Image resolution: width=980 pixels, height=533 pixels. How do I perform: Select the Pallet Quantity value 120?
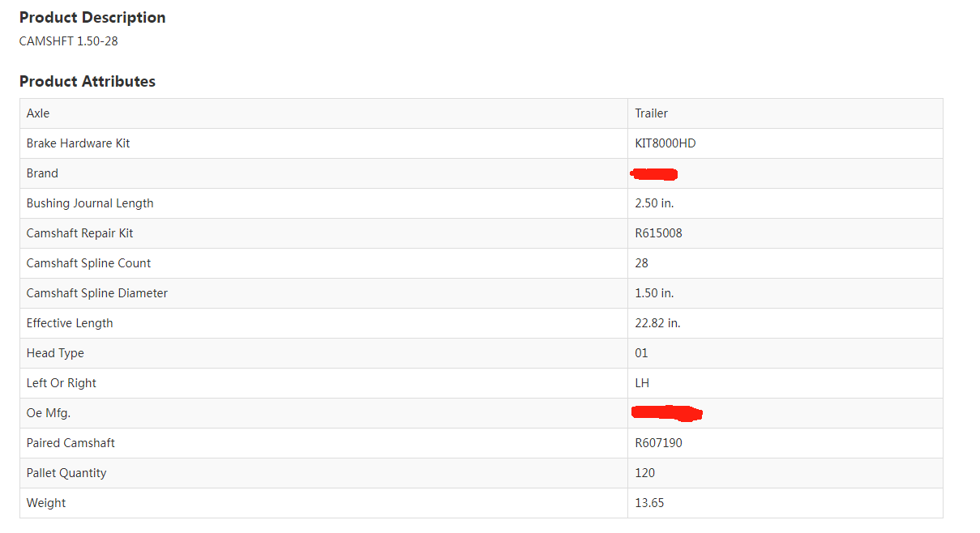(644, 473)
